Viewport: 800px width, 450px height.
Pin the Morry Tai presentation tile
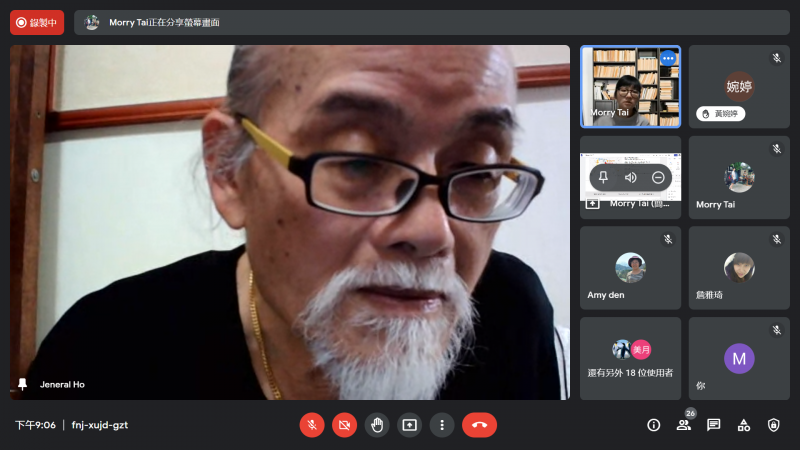click(x=603, y=177)
